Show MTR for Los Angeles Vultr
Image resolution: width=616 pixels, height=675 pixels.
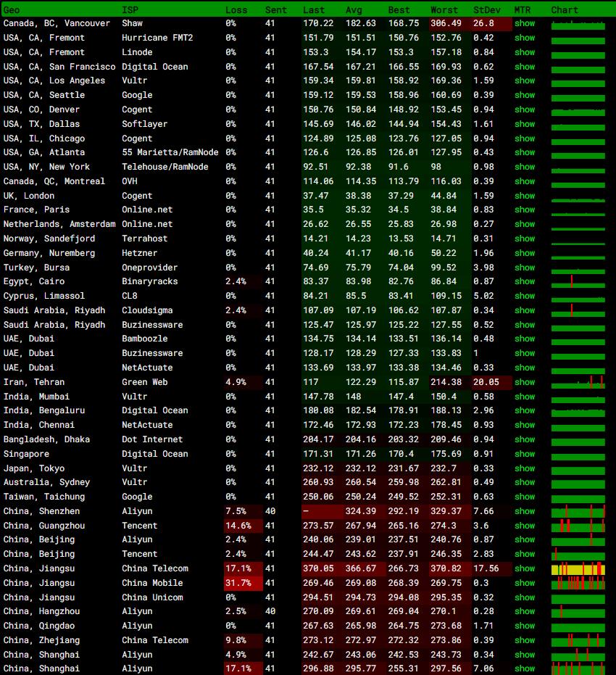[x=525, y=80]
